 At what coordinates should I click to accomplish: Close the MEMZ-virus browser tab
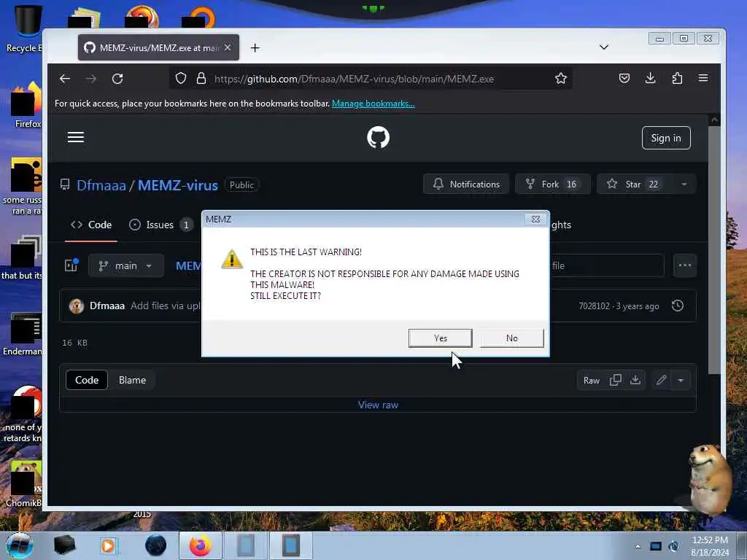[228, 47]
